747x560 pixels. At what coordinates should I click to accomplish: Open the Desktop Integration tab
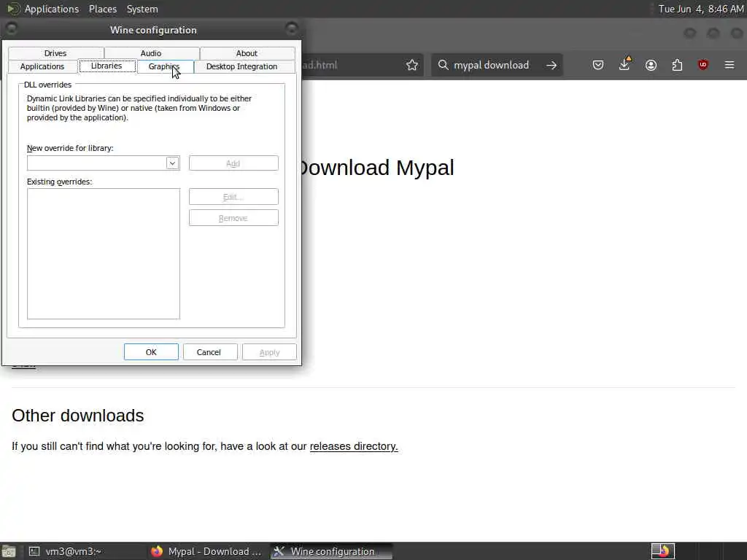242,66
